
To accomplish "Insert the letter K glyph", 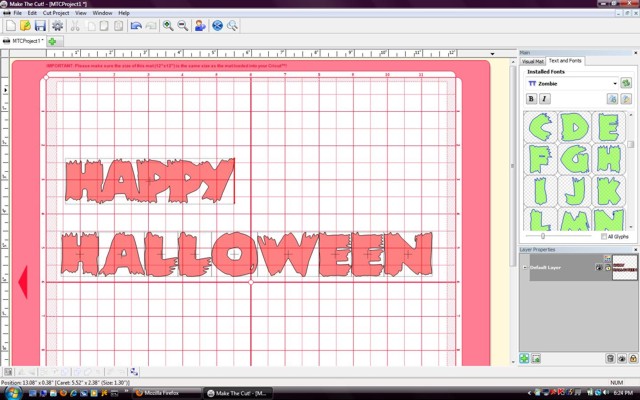I will pos(609,191).
